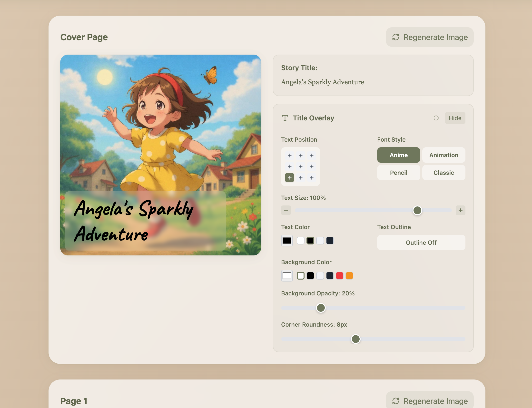The width and height of the screenshot is (532, 408).
Task: Toggle the Outline Off button
Action: 421,243
